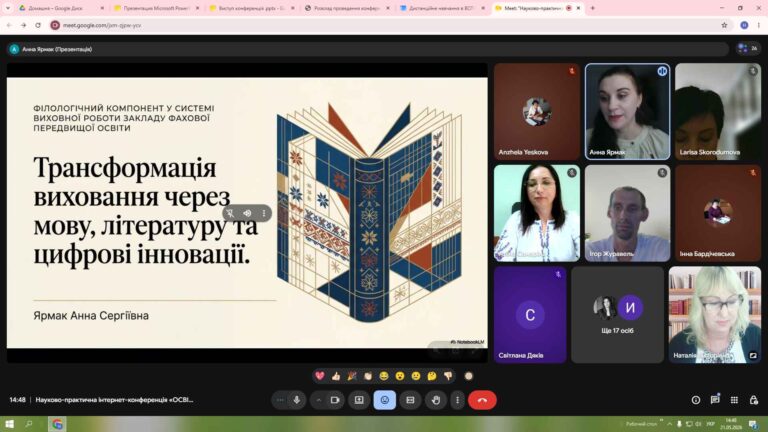
Task: Select Larisa Skorodumova video tile
Action: [x=718, y=112]
